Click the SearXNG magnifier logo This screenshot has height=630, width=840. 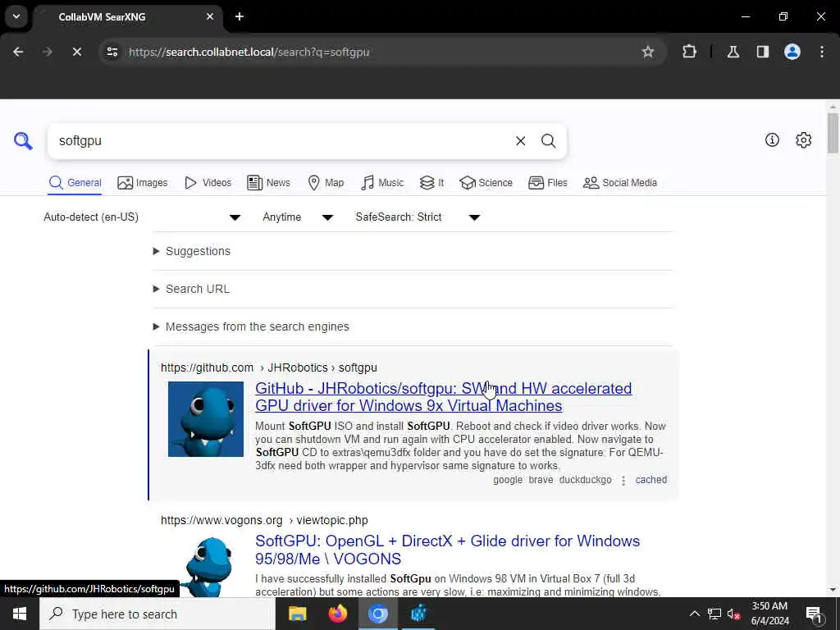[x=23, y=141]
